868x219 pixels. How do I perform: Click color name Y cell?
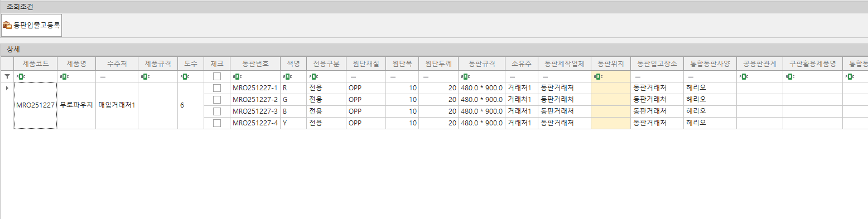tap(293, 123)
